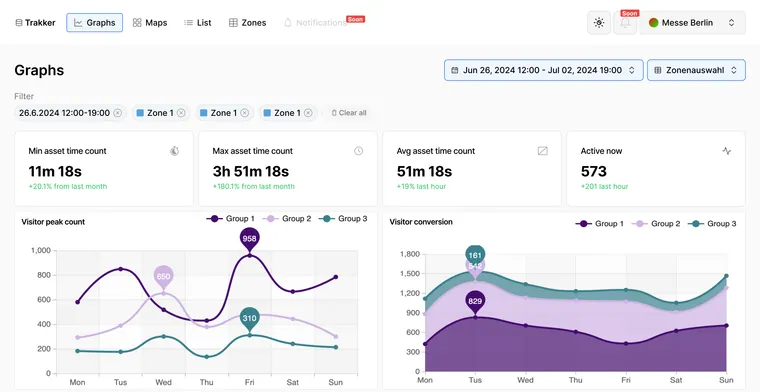Viewport: 760px width, 392px height.
Task: Switch to the Graphs tab
Action: (x=95, y=23)
